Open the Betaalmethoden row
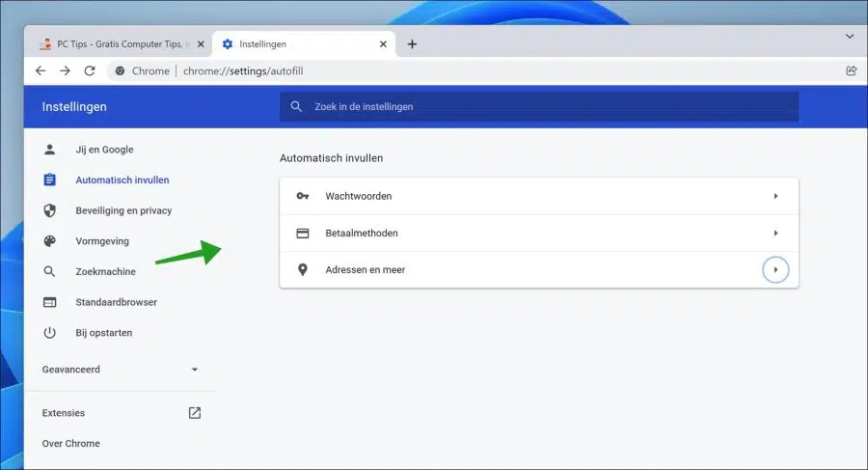Image resolution: width=868 pixels, height=470 pixels. (538, 233)
